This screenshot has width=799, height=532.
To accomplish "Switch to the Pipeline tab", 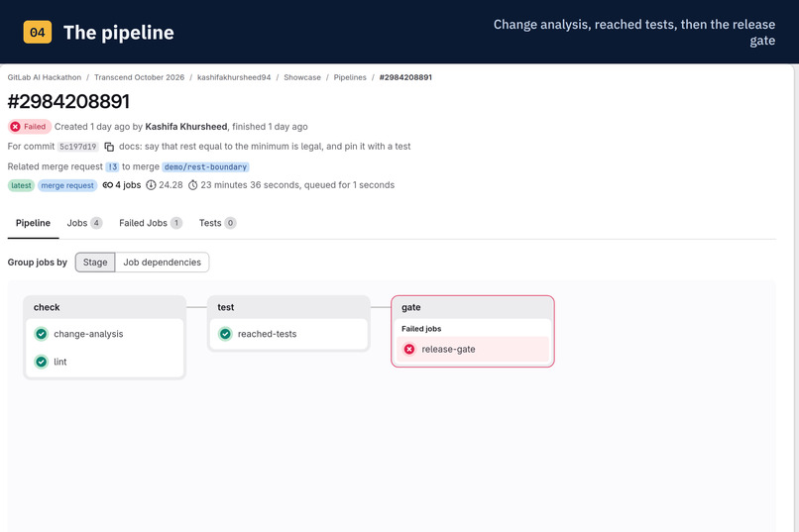I will [x=33, y=223].
